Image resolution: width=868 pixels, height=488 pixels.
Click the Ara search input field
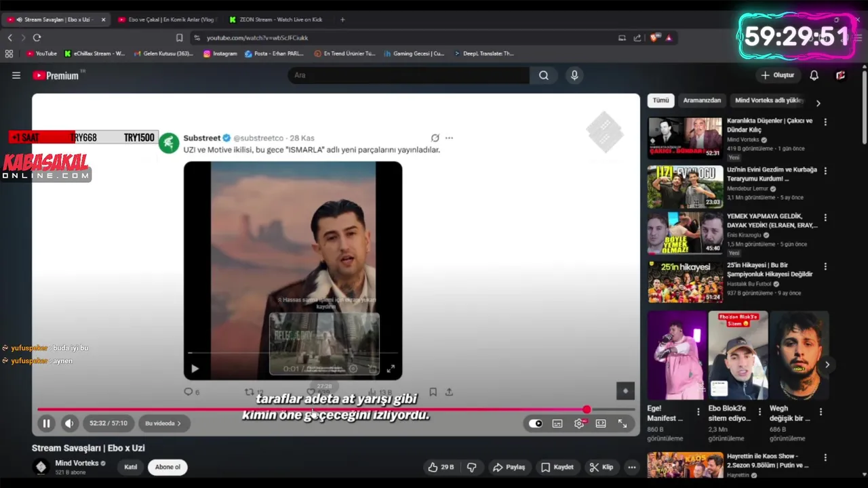click(409, 75)
